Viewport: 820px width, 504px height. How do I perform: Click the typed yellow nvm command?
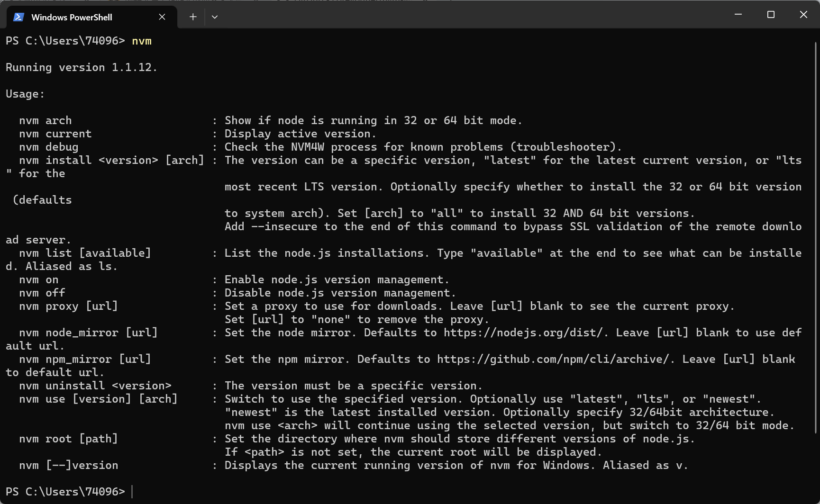click(142, 41)
